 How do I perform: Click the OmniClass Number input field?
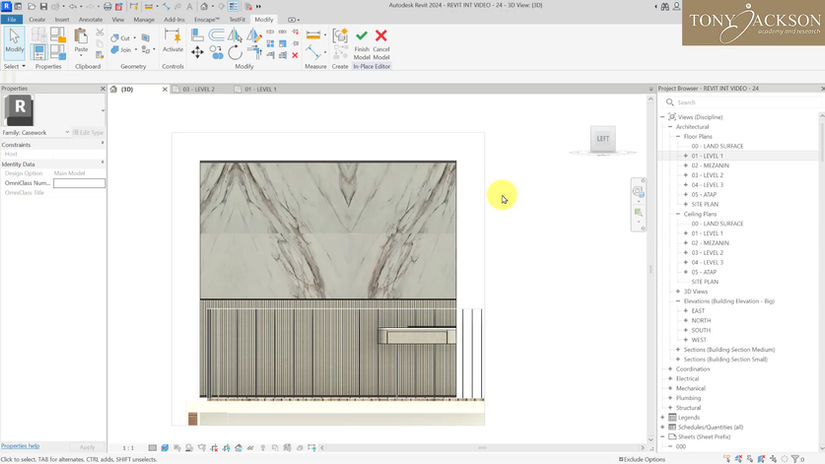79,183
